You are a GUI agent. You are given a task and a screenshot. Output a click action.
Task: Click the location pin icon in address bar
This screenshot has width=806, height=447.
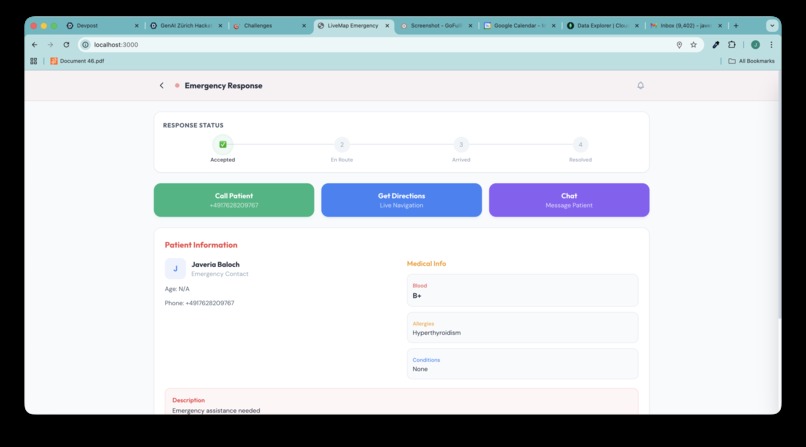[679, 45]
